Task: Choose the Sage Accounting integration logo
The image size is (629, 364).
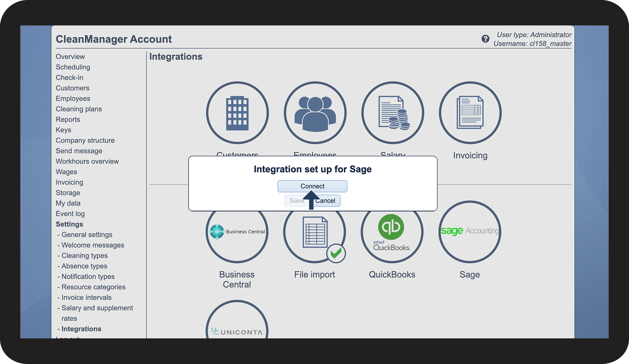Action: [x=470, y=232]
